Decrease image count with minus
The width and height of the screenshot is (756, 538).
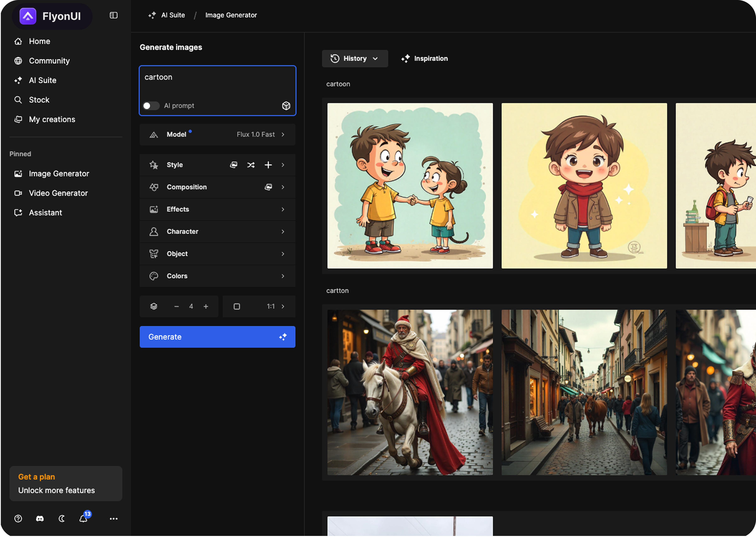point(176,307)
